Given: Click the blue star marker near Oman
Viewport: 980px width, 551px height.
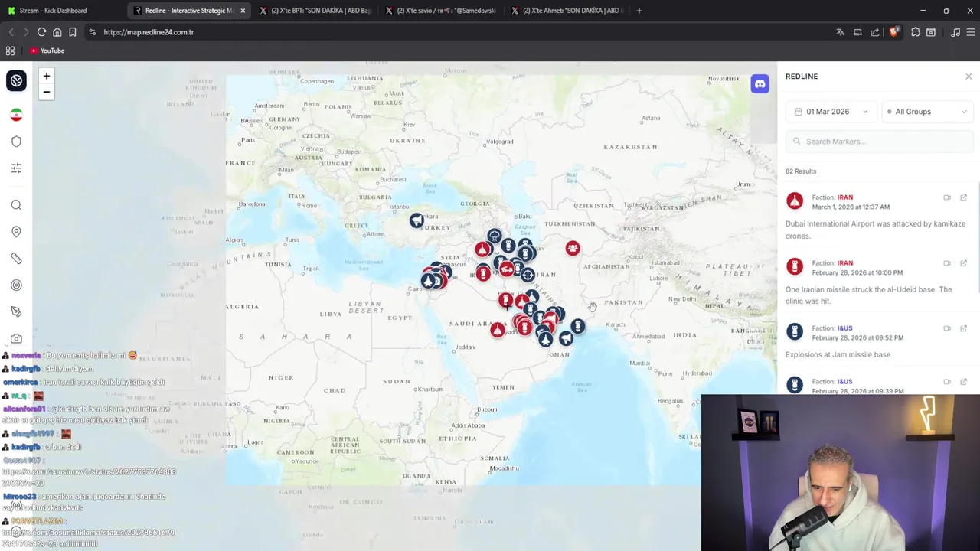Looking at the screenshot, I should pyautogui.click(x=545, y=340).
